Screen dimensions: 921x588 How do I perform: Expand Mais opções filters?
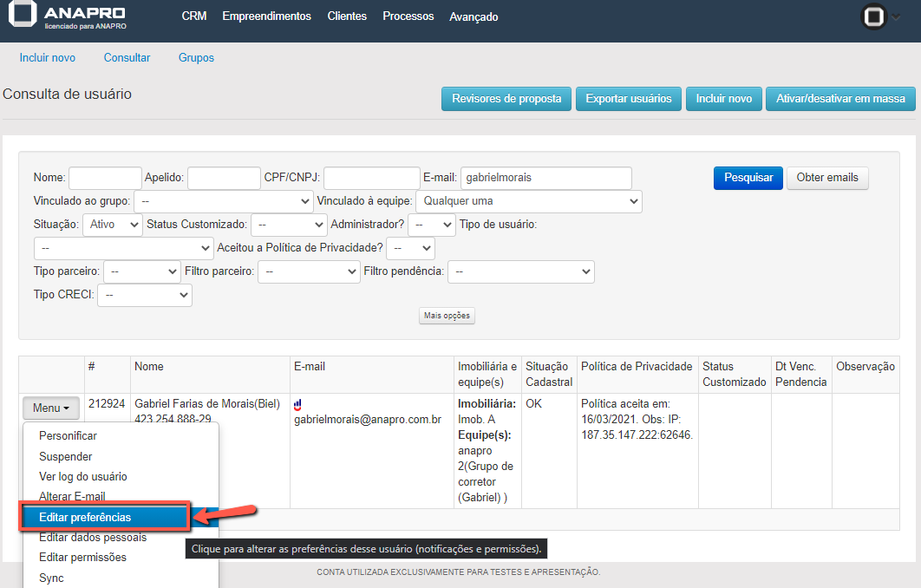coord(447,316)
